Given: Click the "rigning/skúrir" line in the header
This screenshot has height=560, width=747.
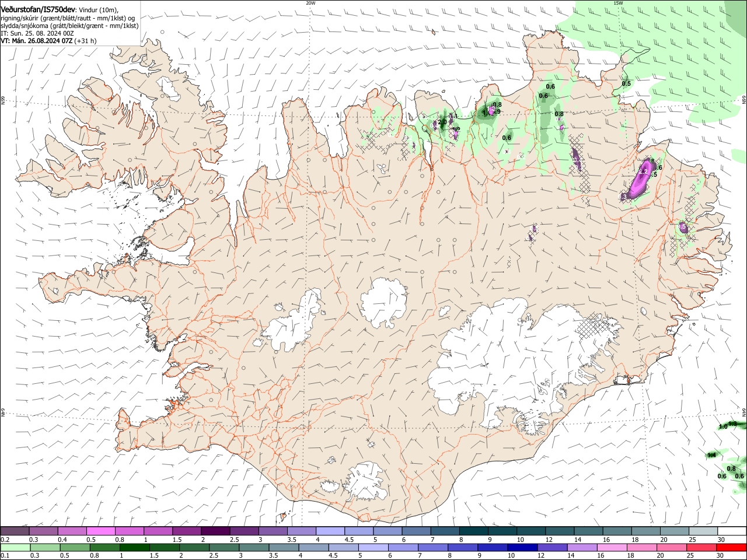Looking at the screenshot, I should click(x=68, y=18).
